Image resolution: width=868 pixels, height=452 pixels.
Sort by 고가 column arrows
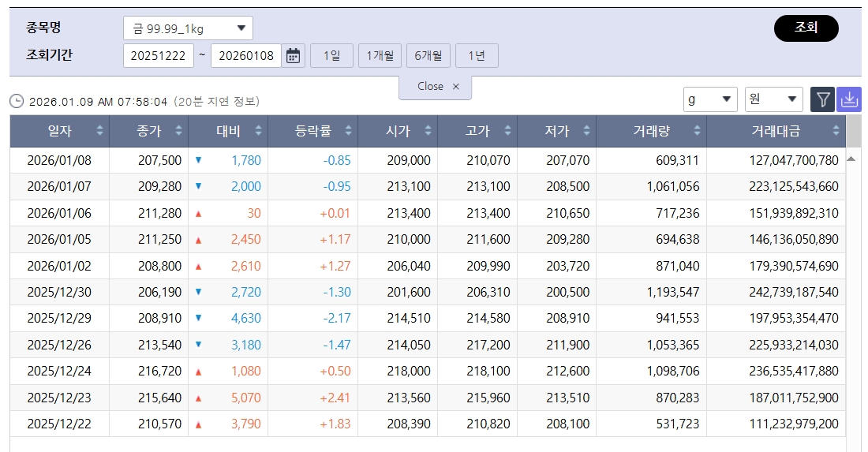click(x=508, y=131)
